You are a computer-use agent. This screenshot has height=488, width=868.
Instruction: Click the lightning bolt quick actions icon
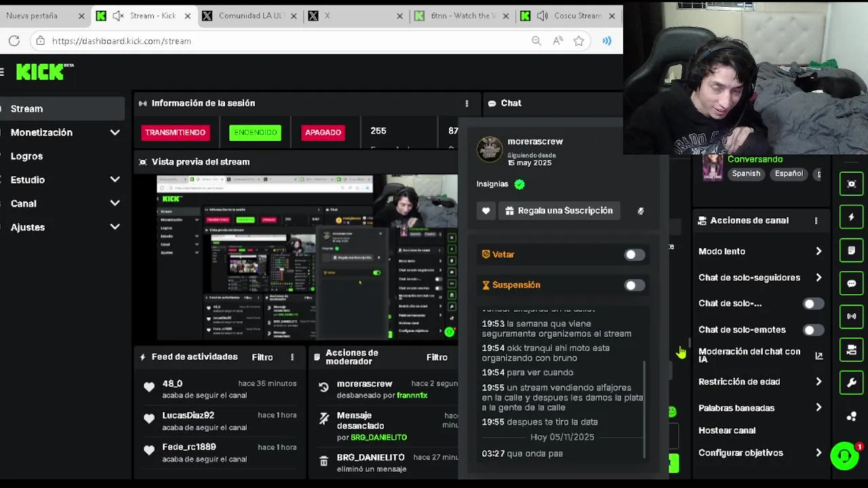point(852,217)
